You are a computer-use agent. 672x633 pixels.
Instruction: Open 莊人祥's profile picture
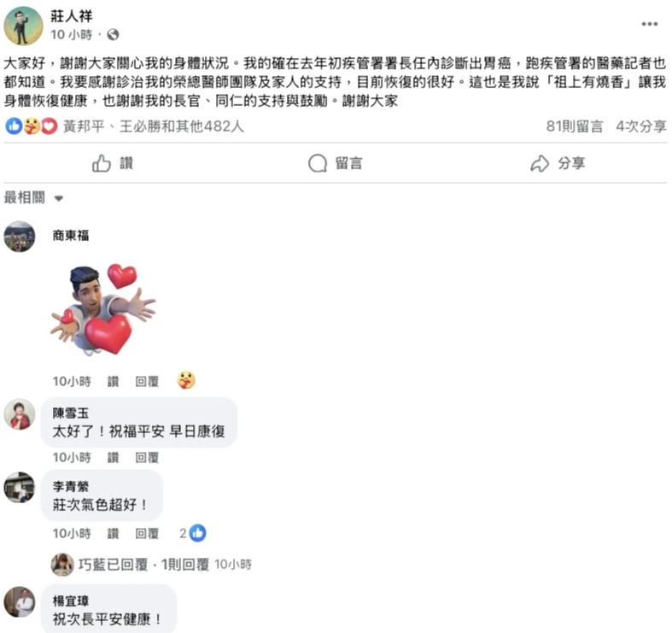point(23,26)
